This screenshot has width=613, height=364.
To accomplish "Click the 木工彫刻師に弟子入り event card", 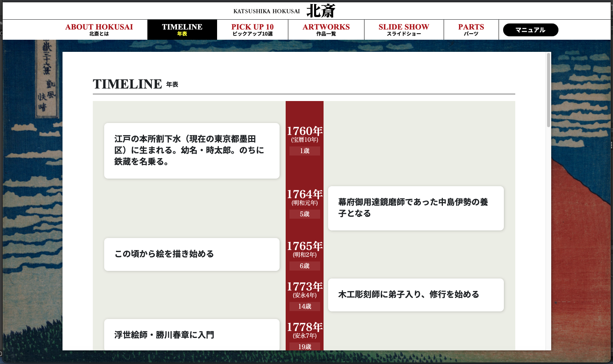I will (416, 295).
